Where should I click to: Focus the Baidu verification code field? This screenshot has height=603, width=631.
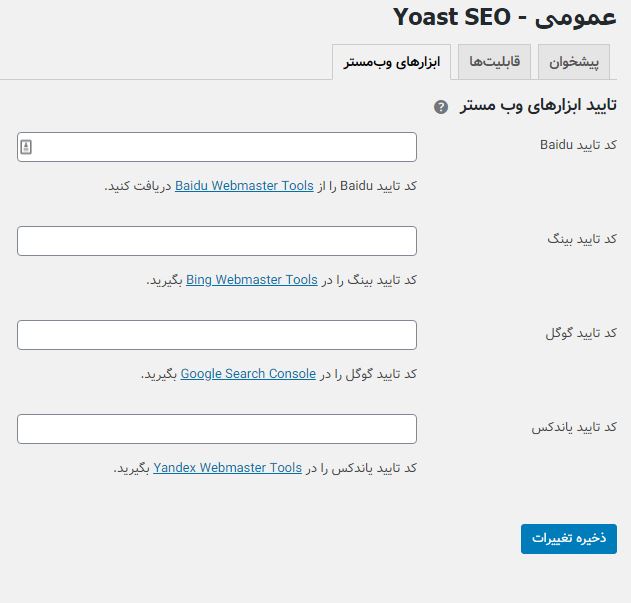pyautogui.click(x=217, y=147)
